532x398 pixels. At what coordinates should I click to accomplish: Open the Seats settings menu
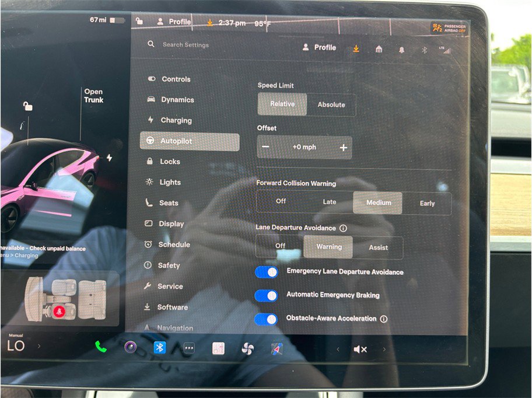(162, 203)
